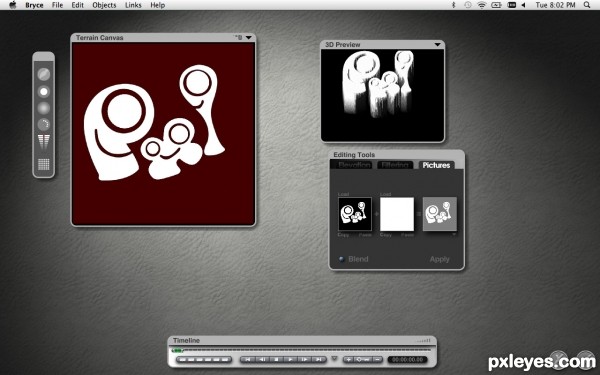The image size is (600, 375).
Task: Click the battery status icon
Action: tap(496, 5)
